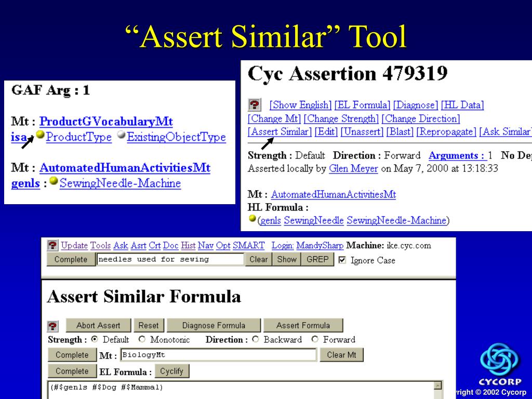
Task: Click the help icon beside Update in the navigation bar
Action: tap(52, 245)
